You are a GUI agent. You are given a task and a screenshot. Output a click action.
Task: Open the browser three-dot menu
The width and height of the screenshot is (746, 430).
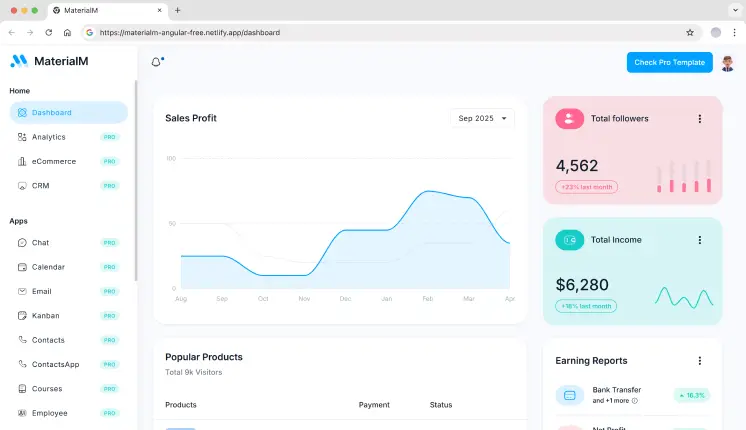pyautogui.click(x=735, y=32)
